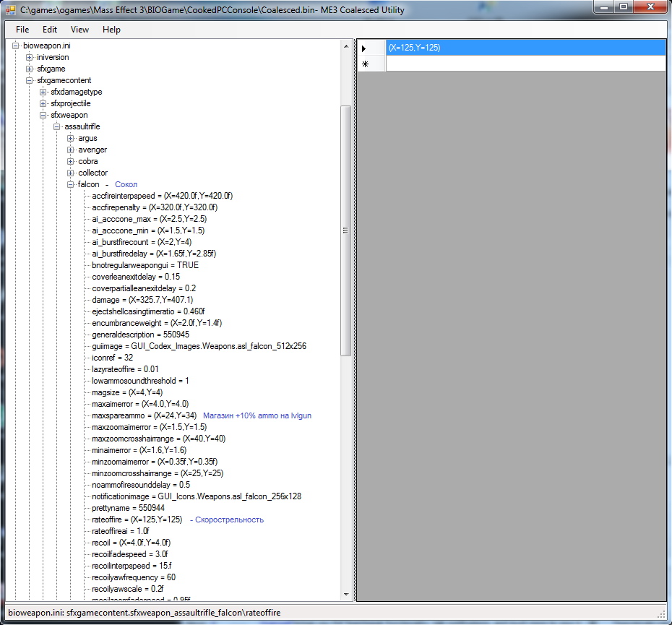
Task: Select the generaldescription = 550945 entry
Action: coord(141,335)
